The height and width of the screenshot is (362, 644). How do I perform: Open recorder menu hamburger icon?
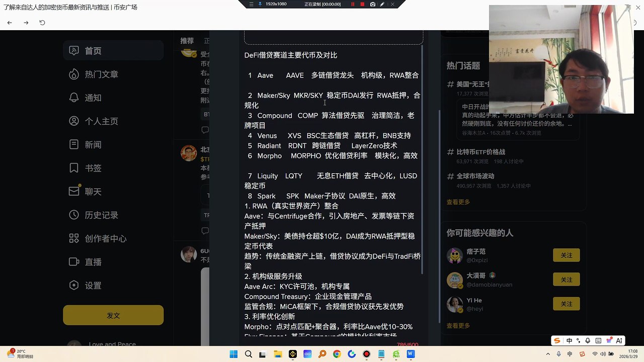(252, 4)
